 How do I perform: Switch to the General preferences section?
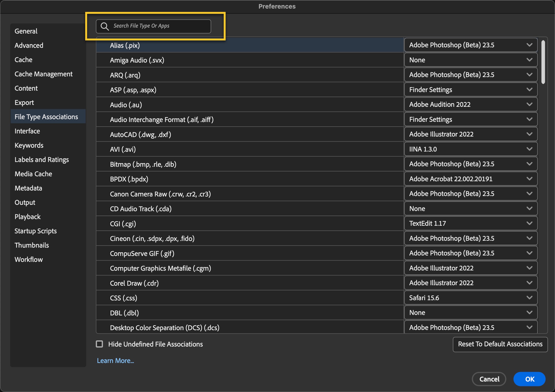click(26, 31)
